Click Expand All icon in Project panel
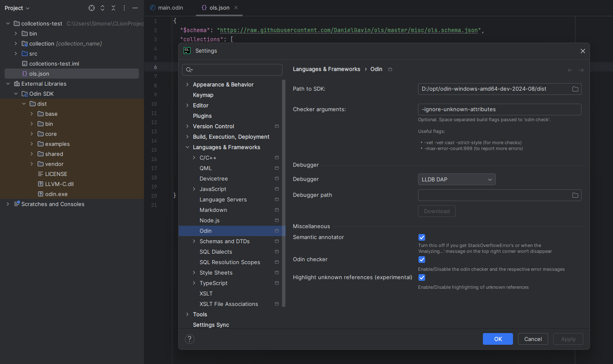This screenshot has height=364, width=613. click(103, 8)
